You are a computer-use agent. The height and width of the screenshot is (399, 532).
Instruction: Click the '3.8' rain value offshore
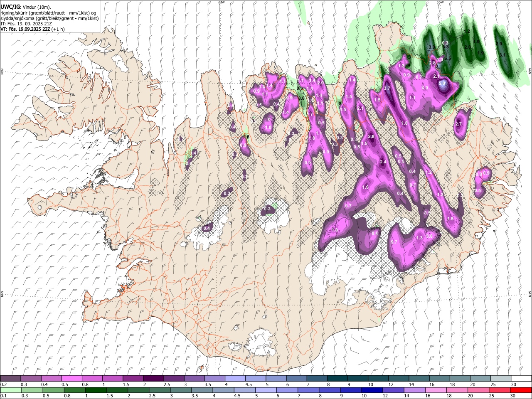pyautogui.click(x=446, y=47)
